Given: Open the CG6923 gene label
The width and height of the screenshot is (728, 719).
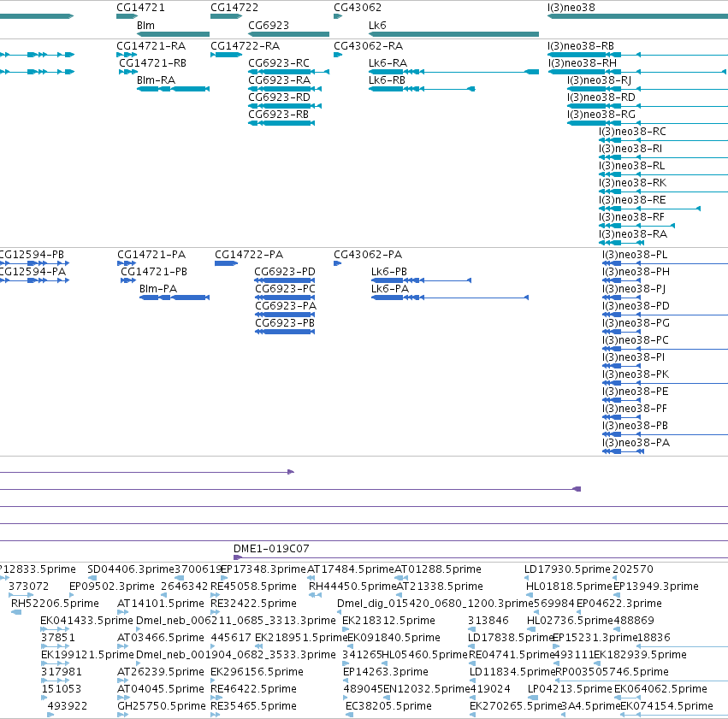Looking at the screenshot, I should tap(269, 26).
